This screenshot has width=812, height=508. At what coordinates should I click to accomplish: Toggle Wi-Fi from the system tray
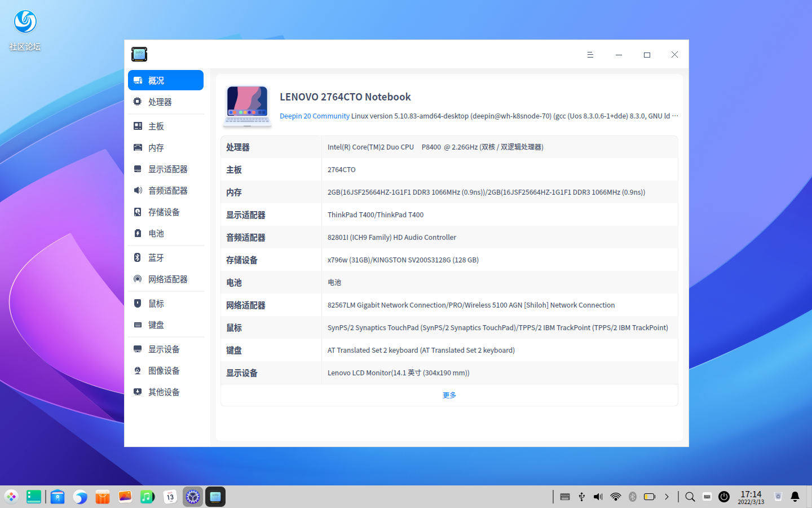click(615, 497)
